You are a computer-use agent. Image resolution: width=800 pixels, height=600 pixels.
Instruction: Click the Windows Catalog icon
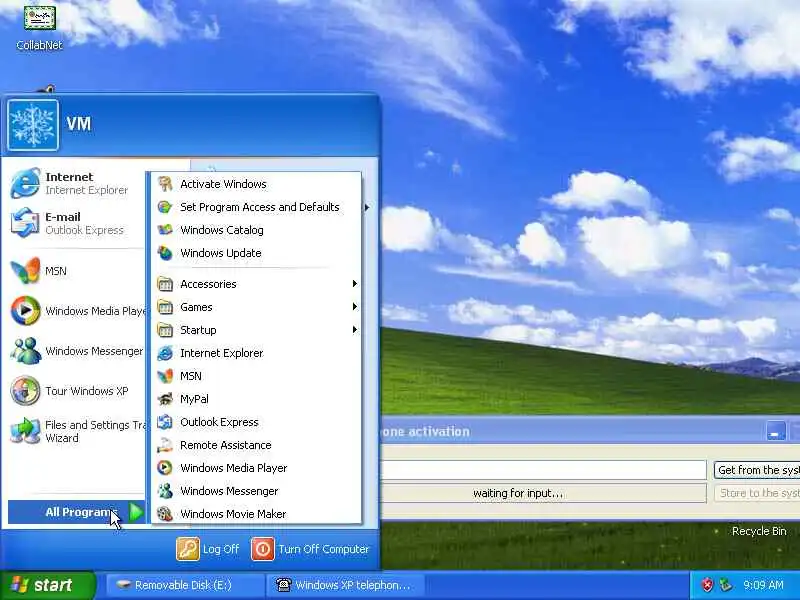coord(165,230)
